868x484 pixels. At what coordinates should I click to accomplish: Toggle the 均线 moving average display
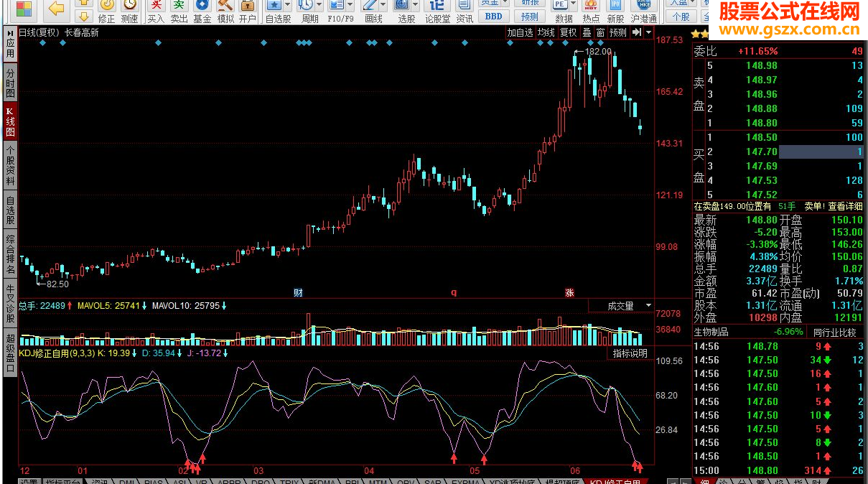click(546, 32)
